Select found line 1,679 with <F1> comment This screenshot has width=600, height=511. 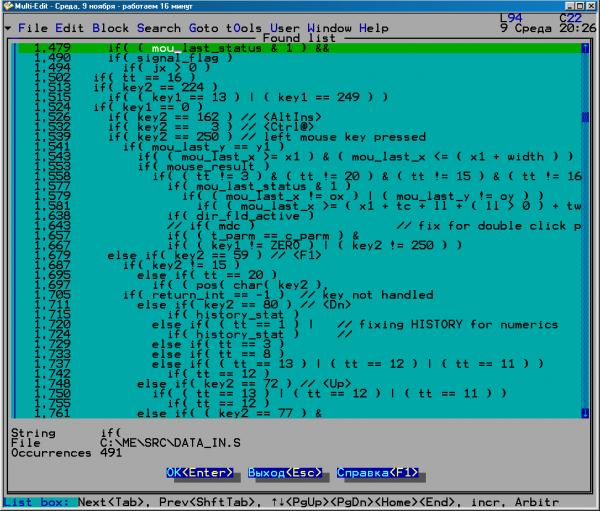click(190, 255)
